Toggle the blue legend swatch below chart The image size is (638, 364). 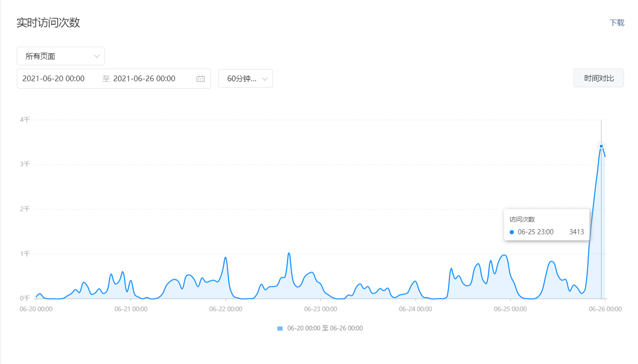click(x=280, y=329)
